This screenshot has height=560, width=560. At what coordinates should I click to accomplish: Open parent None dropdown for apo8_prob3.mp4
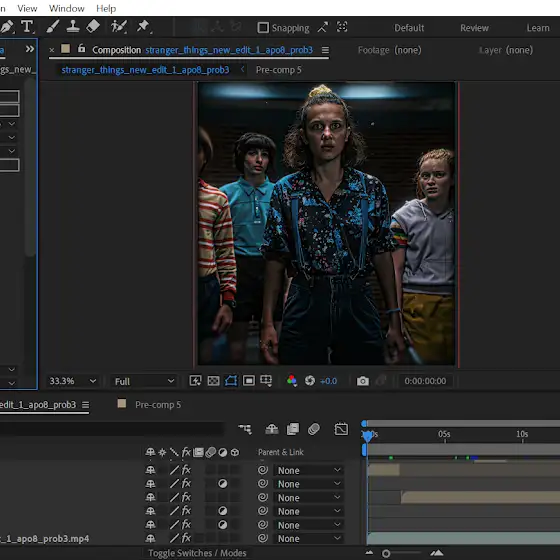[x=309, y=539]
